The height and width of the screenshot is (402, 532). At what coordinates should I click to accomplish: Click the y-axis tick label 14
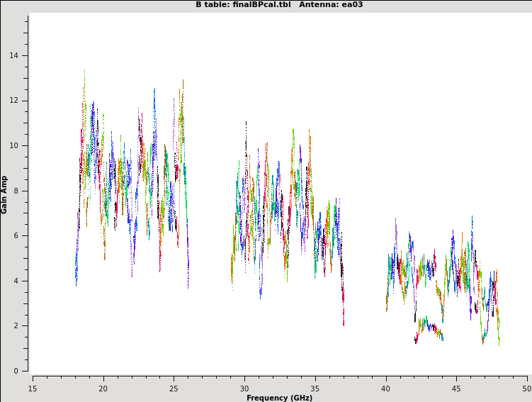14,56
